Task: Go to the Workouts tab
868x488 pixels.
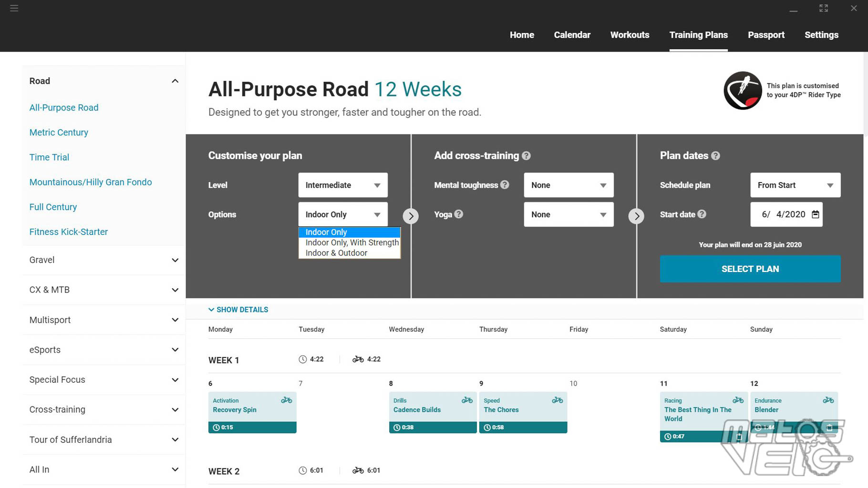Action: (x=630, y=35)
